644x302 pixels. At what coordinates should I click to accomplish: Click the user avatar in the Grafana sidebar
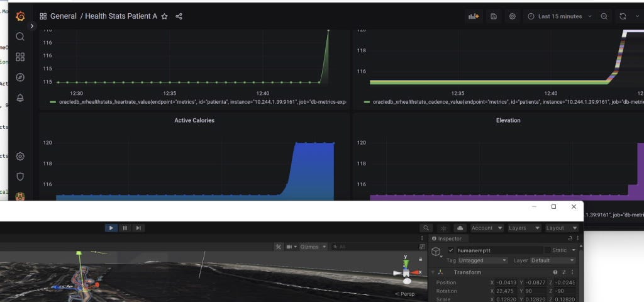click(x=20, y=196)
